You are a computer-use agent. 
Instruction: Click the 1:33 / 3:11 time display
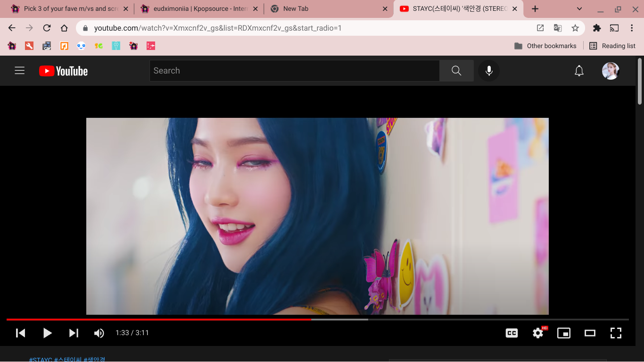pos(132,333)
